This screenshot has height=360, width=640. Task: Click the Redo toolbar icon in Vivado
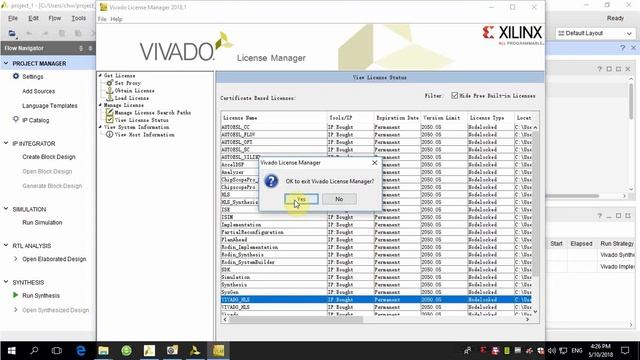(45, 33)
